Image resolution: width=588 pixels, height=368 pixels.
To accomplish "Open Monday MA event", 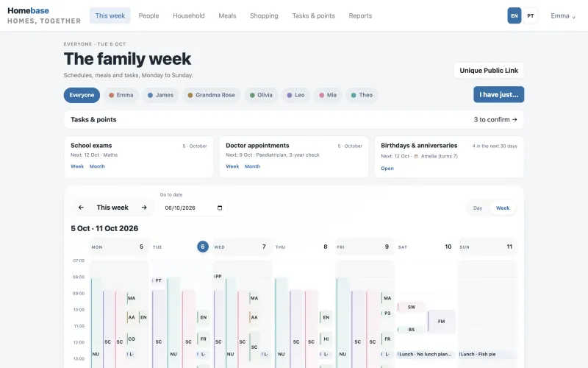I will (x=132, y=298).
